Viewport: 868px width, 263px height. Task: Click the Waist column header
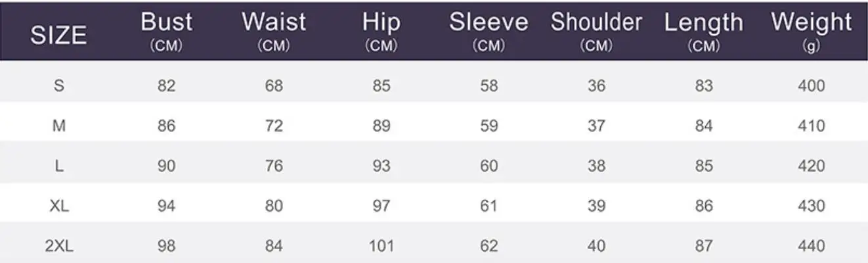click(274, 23)
